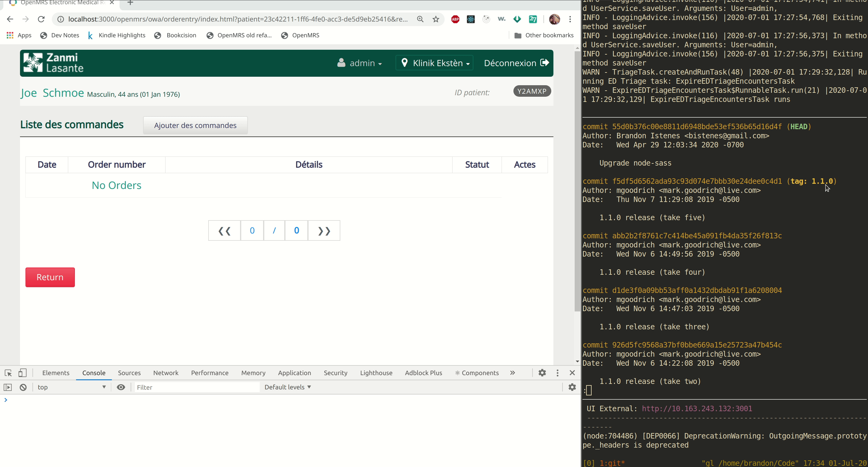868x467 pixels.
Task: Open the Chrome profile avatar
Action: (x=554, y=19)
